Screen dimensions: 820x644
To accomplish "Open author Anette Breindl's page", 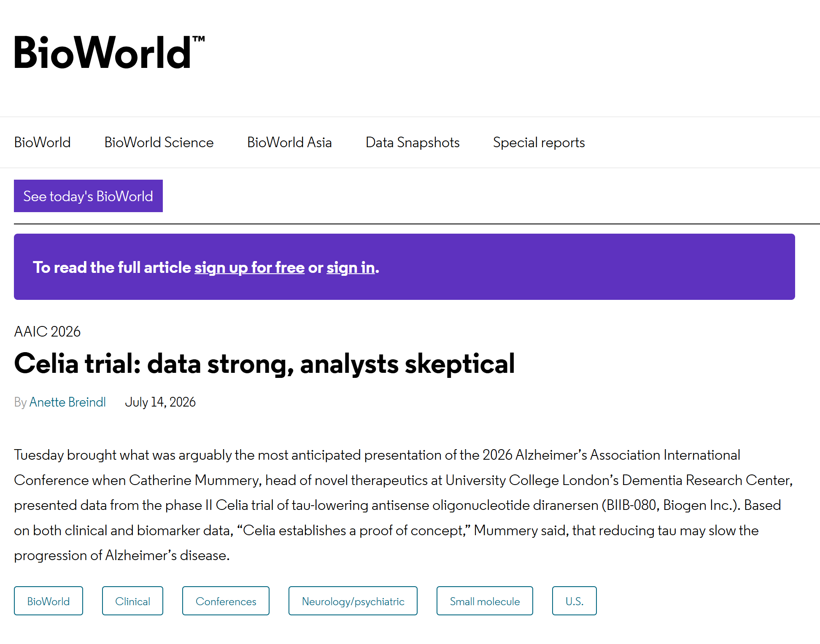I will pos(67,402).
